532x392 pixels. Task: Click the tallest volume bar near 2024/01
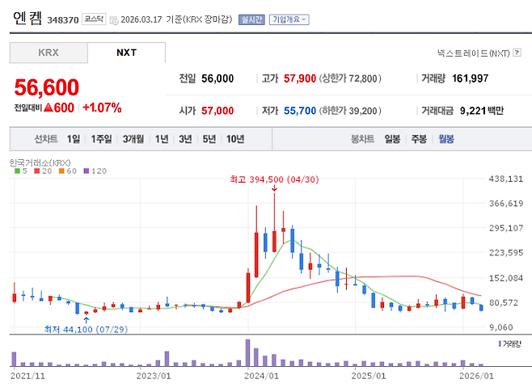pos(247,353)
